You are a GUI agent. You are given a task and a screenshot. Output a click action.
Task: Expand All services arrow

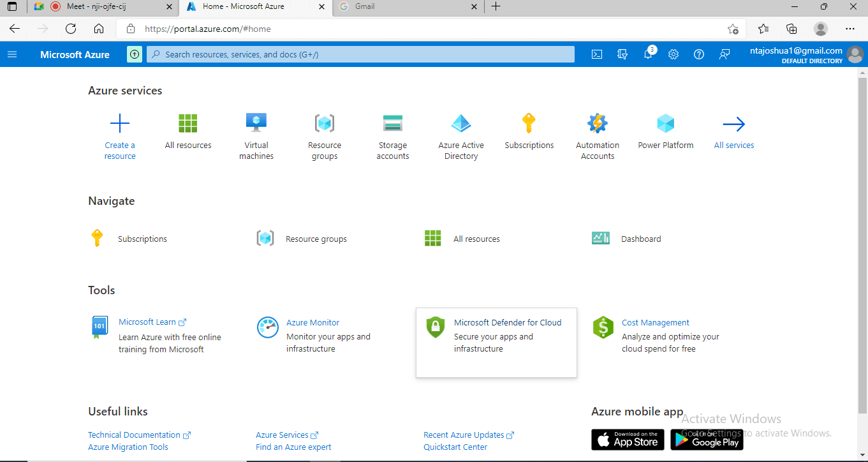734,124
